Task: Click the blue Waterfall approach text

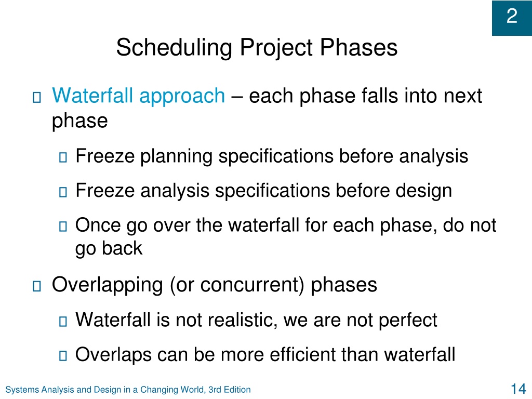Action: click(138, 96)
